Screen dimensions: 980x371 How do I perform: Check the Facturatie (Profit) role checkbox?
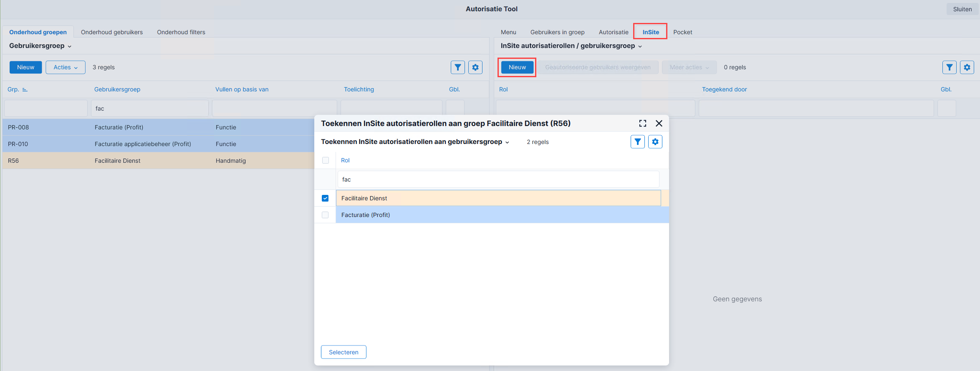point(325,215)
